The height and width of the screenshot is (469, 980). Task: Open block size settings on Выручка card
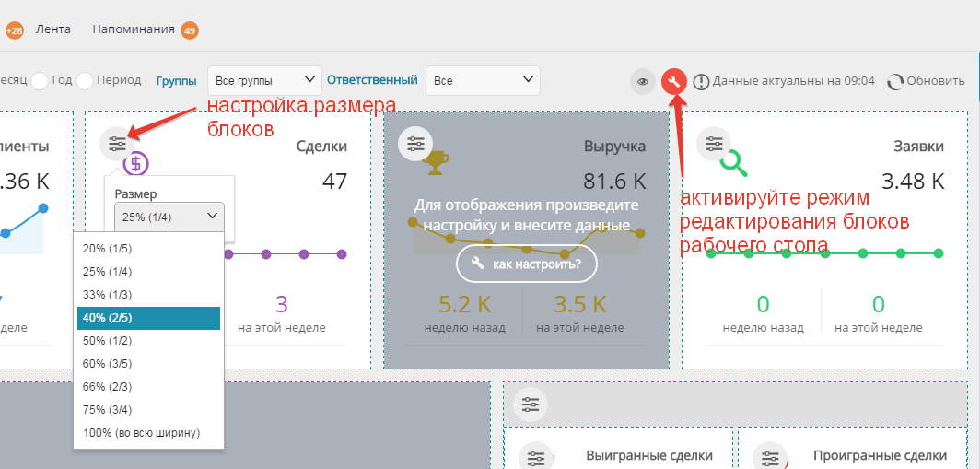point(415,144)
